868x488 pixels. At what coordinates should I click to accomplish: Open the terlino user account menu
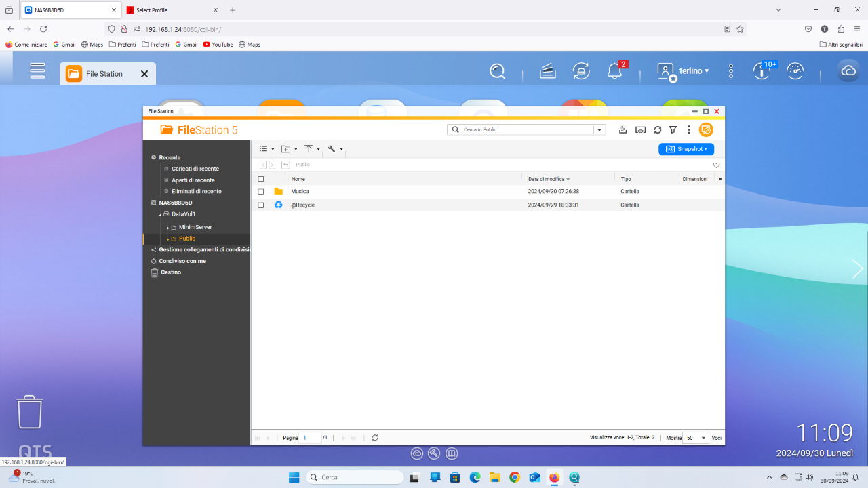[x=684, y=70]
